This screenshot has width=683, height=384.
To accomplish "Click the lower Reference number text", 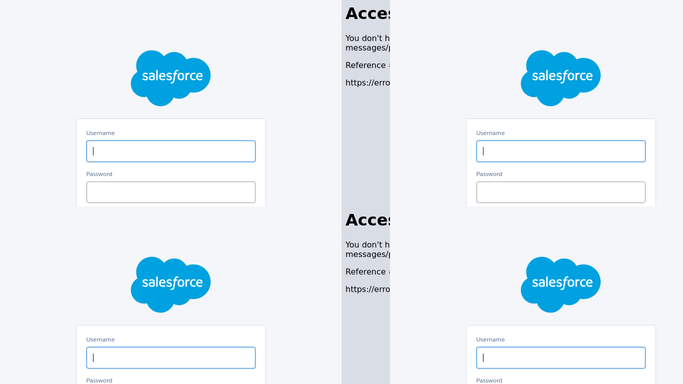I will tap(367, 272).
